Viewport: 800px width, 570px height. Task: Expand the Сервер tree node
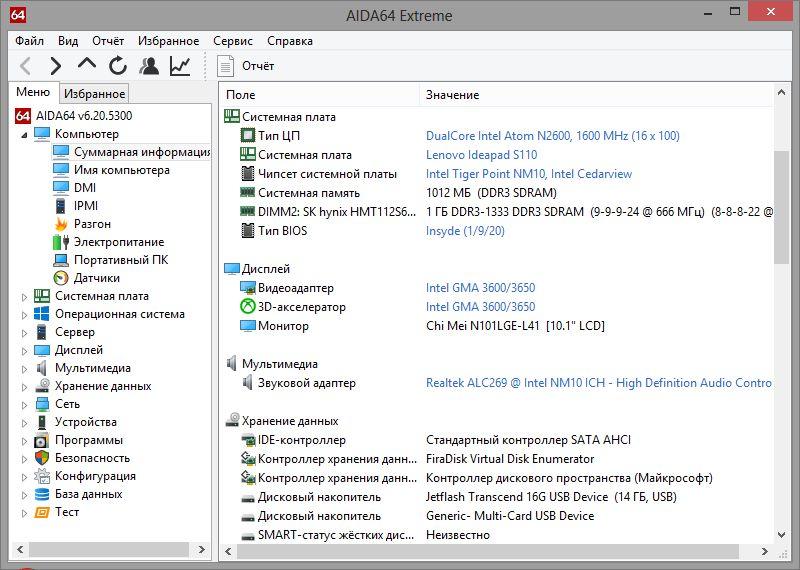click(24, 333)
